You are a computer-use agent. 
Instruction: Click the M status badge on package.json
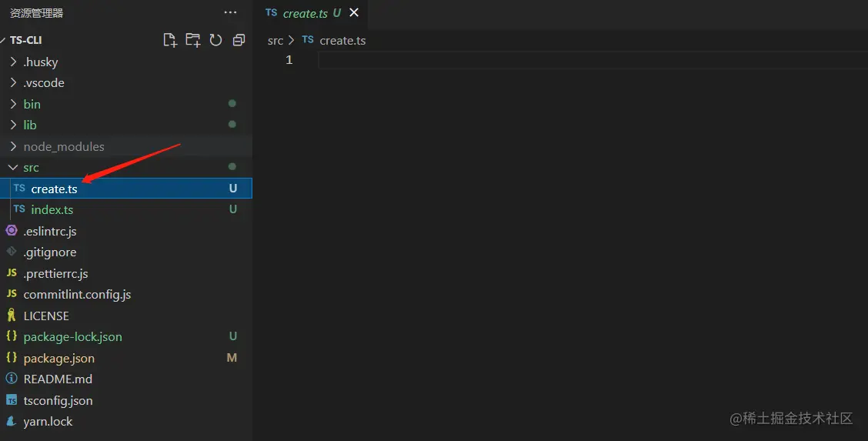coord(232,358)
